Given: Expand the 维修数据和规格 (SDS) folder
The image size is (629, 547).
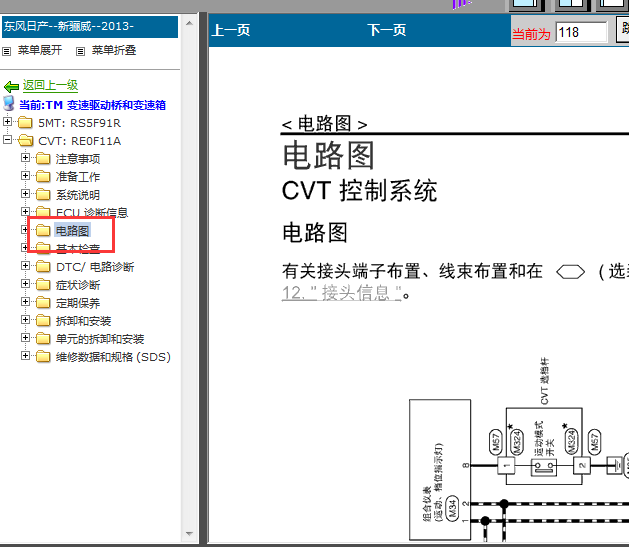Looking at the screenshot, I should pos(25,356).
